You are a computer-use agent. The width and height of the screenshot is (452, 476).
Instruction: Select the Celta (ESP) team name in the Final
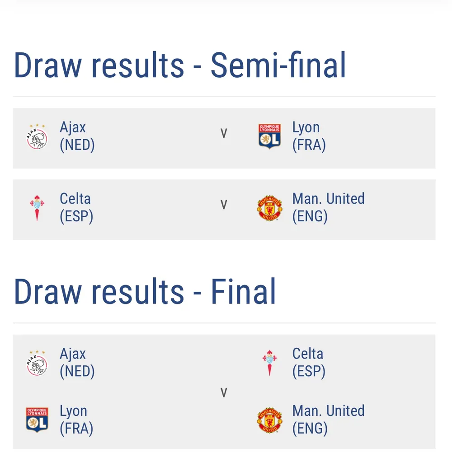tap(309, 363)
